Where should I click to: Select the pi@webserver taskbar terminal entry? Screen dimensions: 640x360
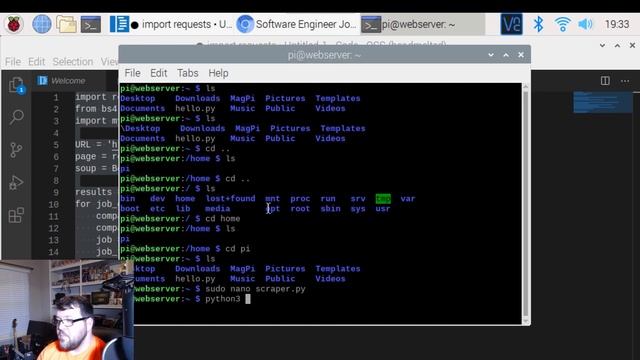pos(422,24)
